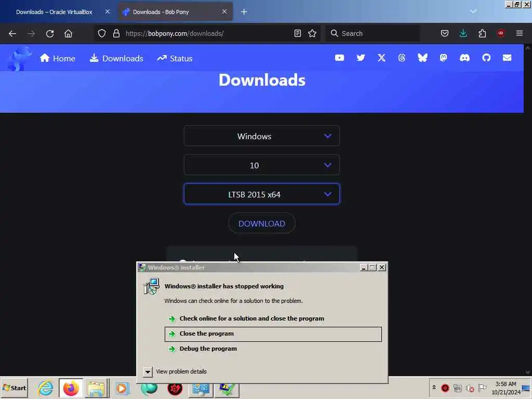Choose Close the program option
Viewport: 532px width, 399px height.
[x=273, y=334]
